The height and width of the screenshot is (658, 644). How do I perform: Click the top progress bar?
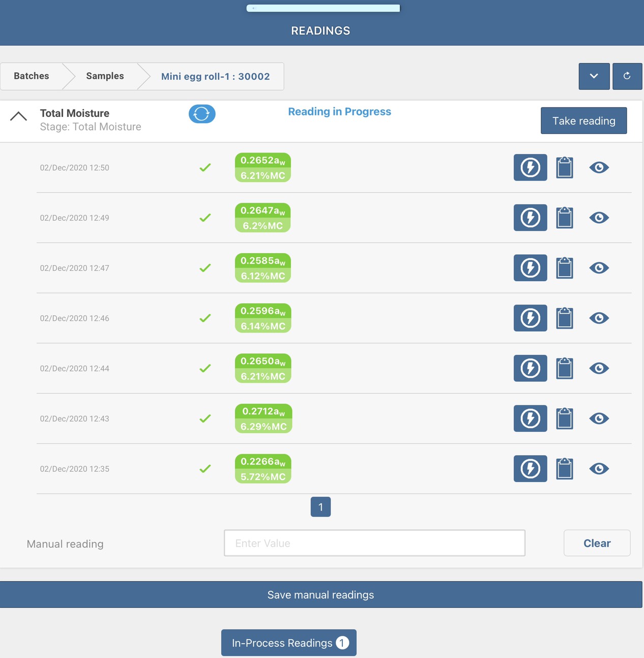[323, 8]
